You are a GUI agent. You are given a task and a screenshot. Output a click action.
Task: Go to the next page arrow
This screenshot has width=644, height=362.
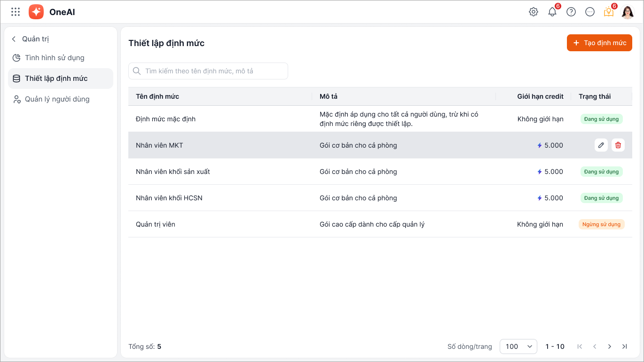coord(610,346)
